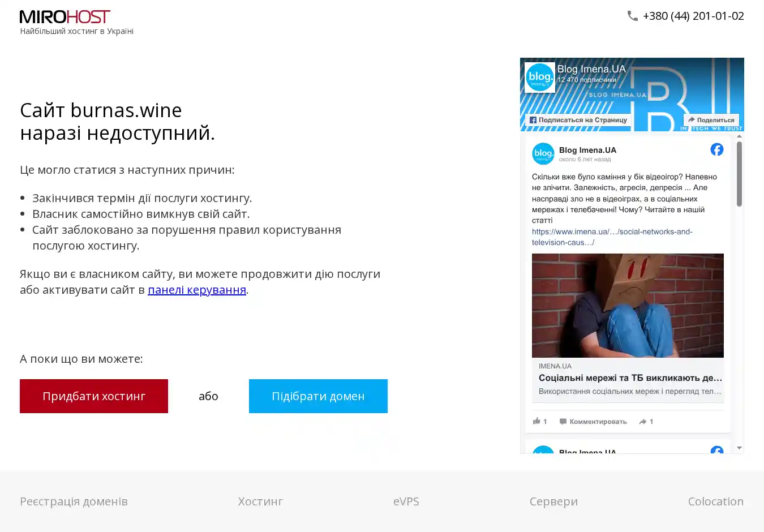This screenshot has width=764, height=532.
Task: Open eVPS footer item
Action: coord(406,501)
